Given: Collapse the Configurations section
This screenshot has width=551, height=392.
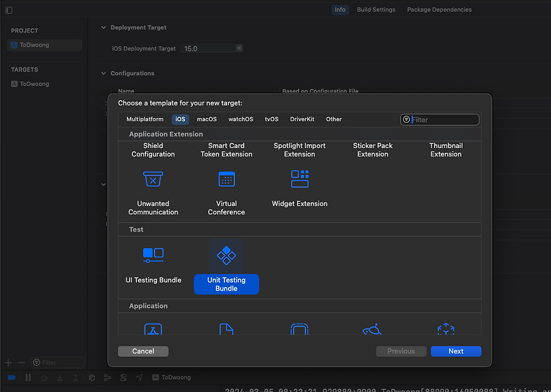Looking at the screenshot, I should pos(103,73).
